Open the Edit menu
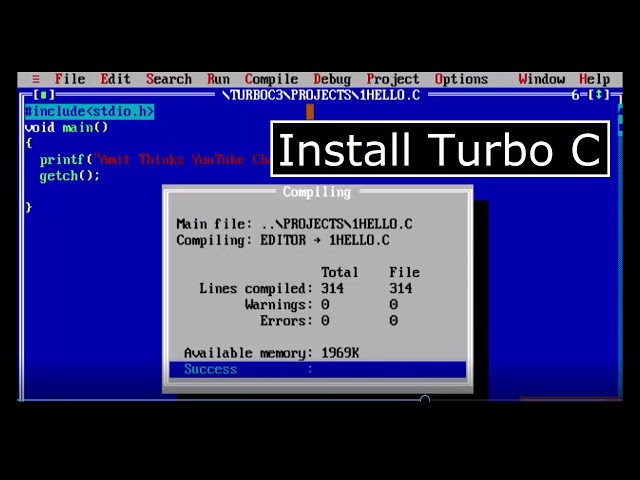The width and height of the screenshot is (640, 480). click(x=116, y=79)
